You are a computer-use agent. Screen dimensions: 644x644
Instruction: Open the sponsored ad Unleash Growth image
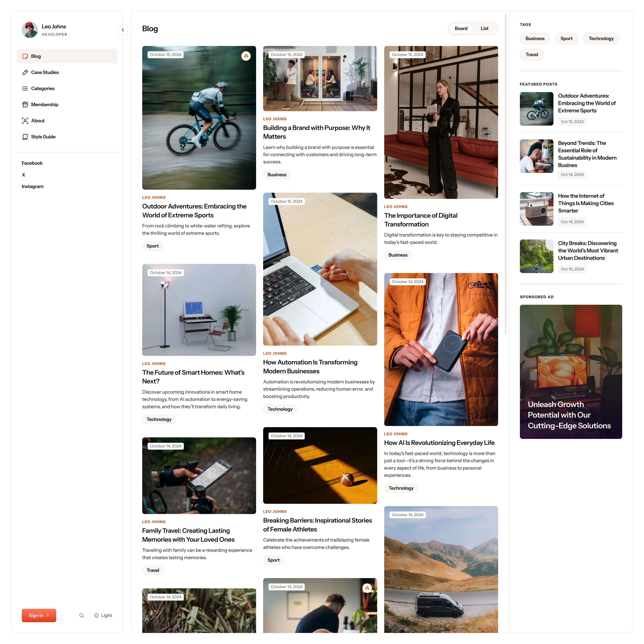571,372
